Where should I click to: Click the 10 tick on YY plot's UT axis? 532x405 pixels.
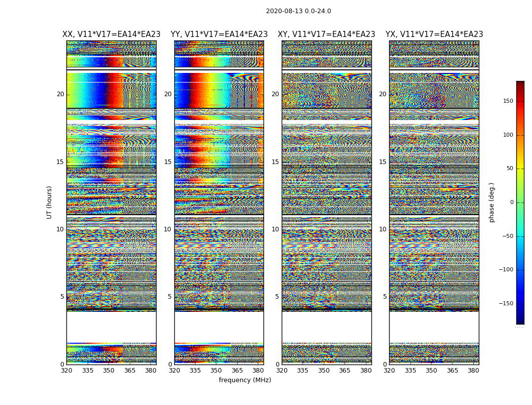point(168,229)
